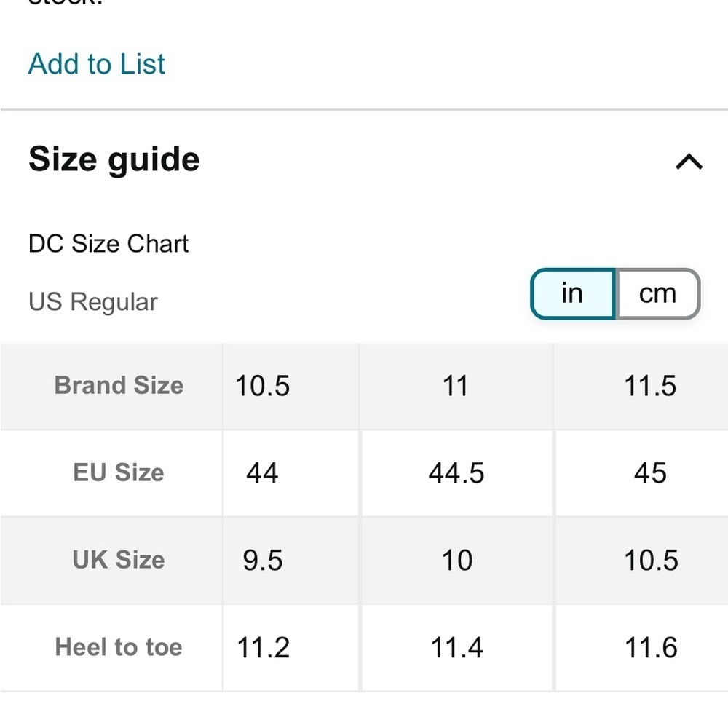Switch measurements to cm
The width and height of the screenshot is (728, 728).
click(657, 293)
